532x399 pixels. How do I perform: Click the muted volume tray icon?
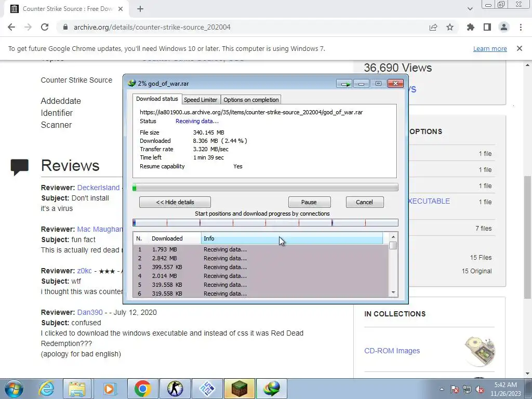point(480,389)
